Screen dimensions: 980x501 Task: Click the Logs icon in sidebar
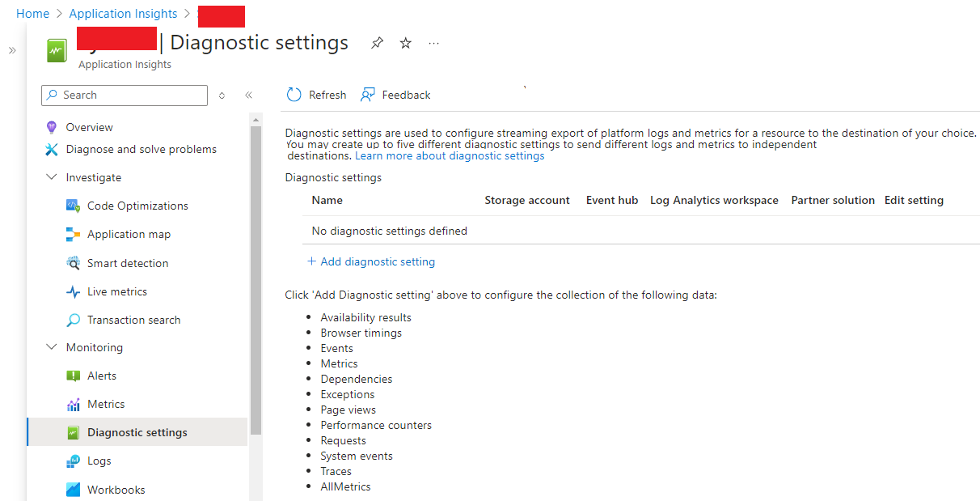tap(73, 461)
